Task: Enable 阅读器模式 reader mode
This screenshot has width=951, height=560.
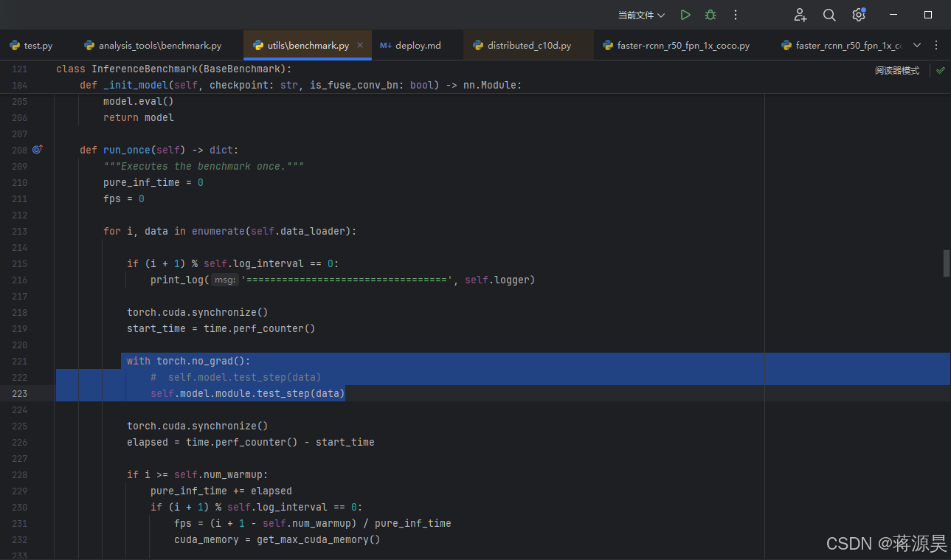Action: [x=896, y=69]
